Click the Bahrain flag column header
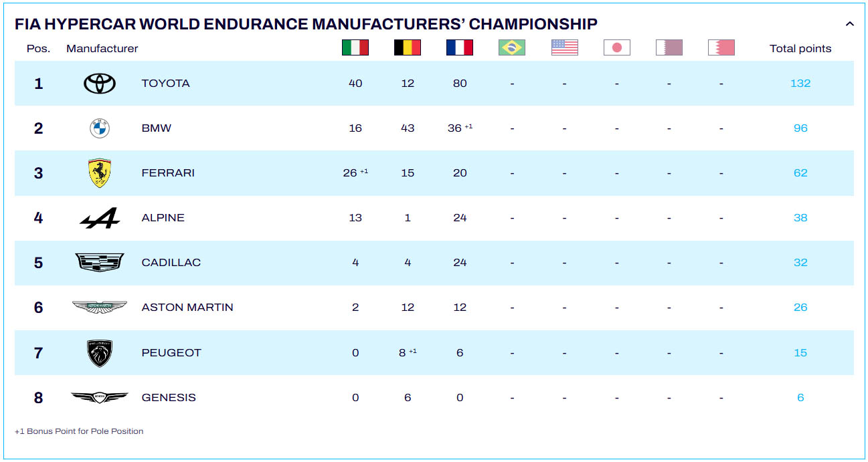Screen dimensions: 868x462 pyautogui.click(x=721, y=47)
